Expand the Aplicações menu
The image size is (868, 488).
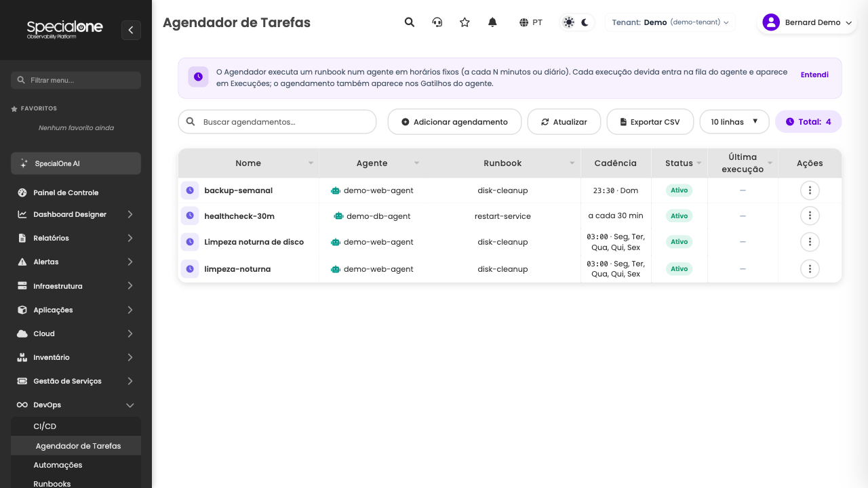[x=76, y=310]
